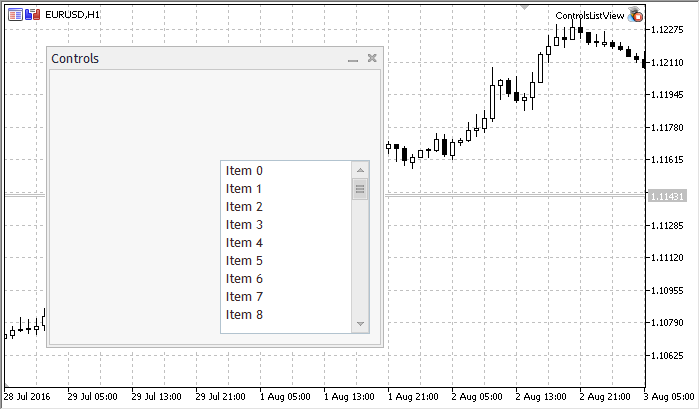The image size is (700, 410).
Task: Click the first chart icon beside EURUSD,H1
Action: point(14,15)
